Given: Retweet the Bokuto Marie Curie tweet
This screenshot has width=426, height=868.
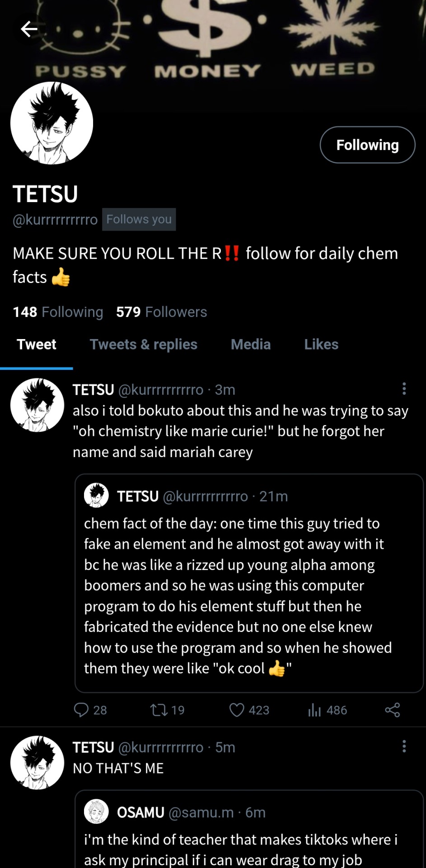Looking at the screenshot, I should click(159, 710).
